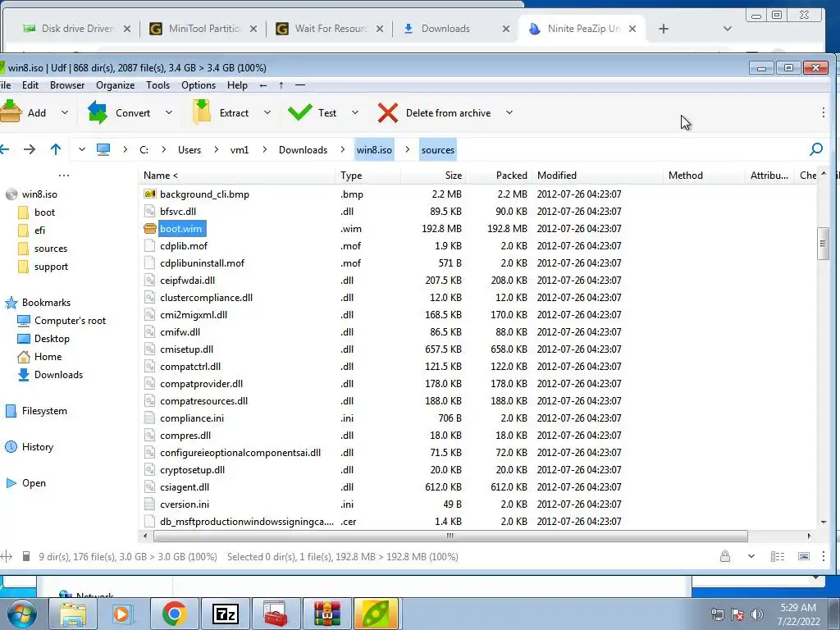Click the PeaZip taskbar icon
840x630 pixels.
376,614
